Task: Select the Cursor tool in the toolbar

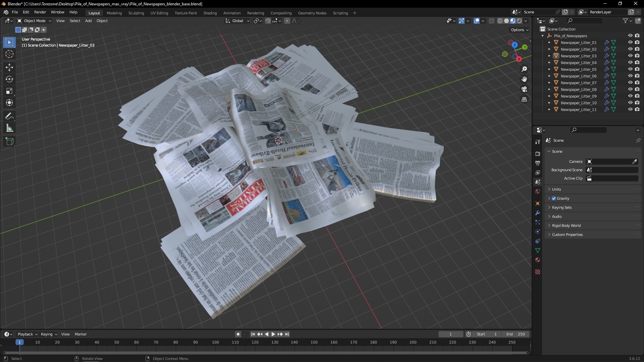Action: click(x=9, y=54)
